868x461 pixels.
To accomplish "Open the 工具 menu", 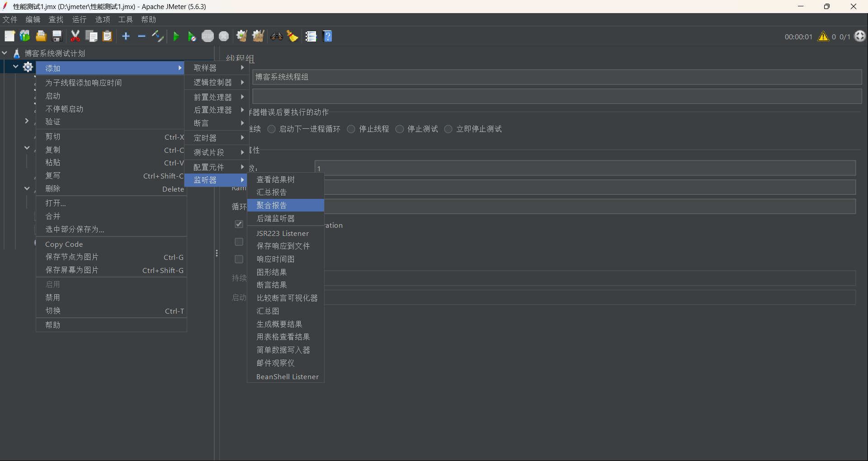I will 126,19.
